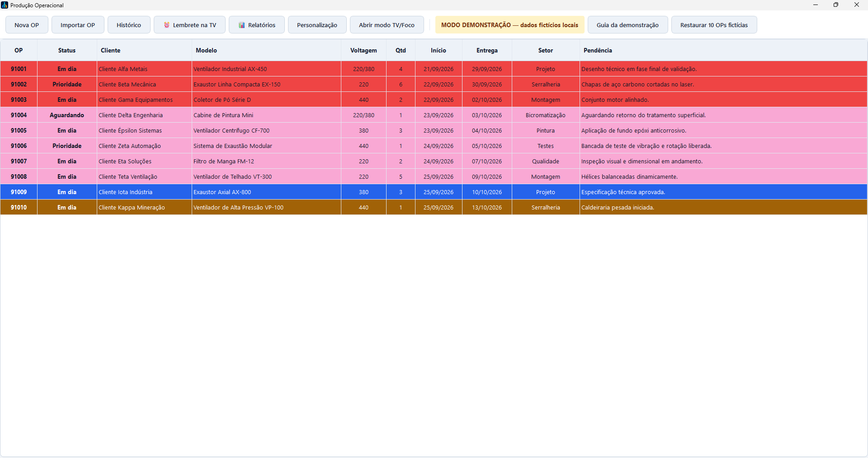Screen dimensions: 868x467
Task: Sort by the Cliente column header
Action: (x=144, y=50)
